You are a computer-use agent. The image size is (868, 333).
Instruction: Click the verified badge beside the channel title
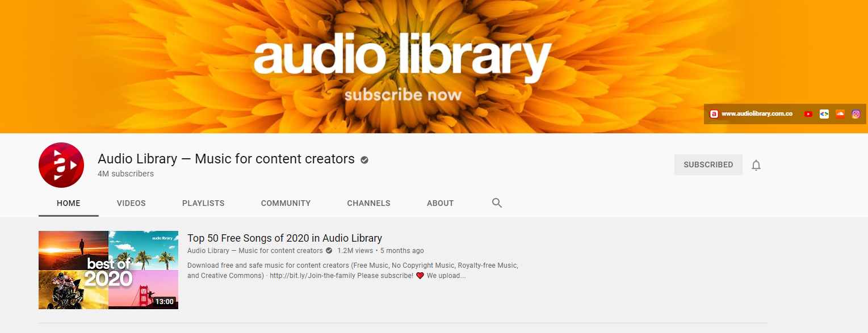pos(364,160)
